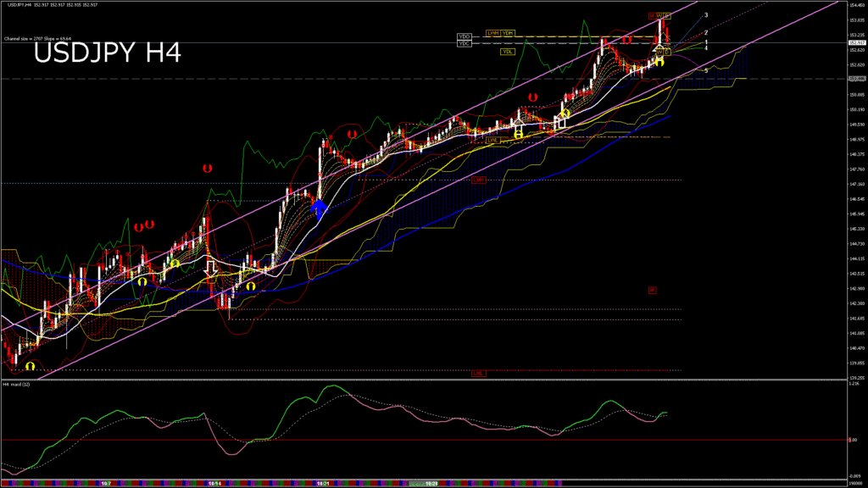Click the yellow marker beside the LWL label

[518, 135]
